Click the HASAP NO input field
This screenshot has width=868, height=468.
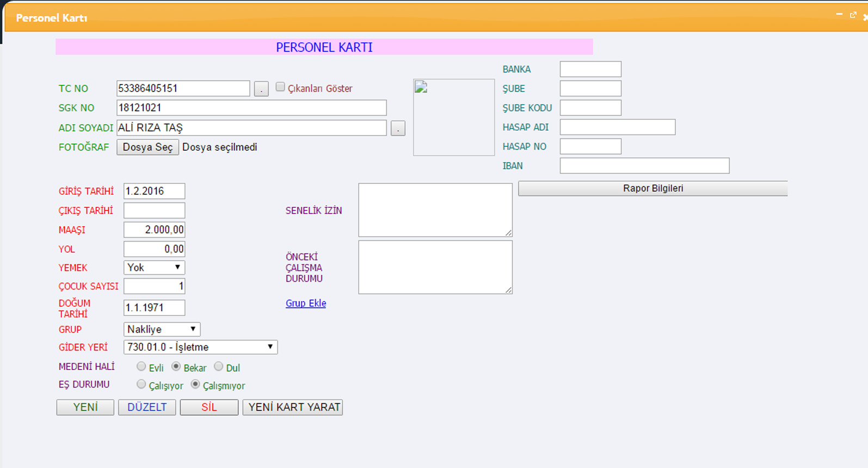click(x=590, y=146)
